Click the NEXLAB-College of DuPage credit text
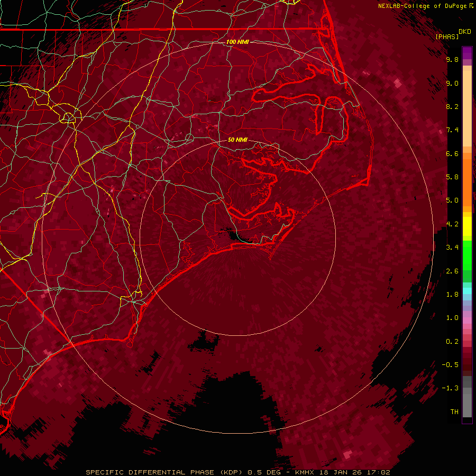The width and height of the screenshot is (476, 476). click(x=423, y=6)
